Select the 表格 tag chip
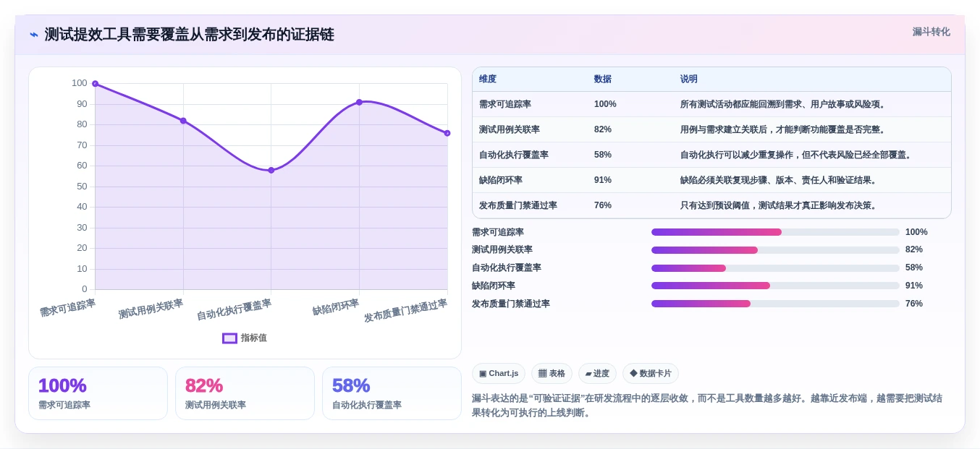 552,373
